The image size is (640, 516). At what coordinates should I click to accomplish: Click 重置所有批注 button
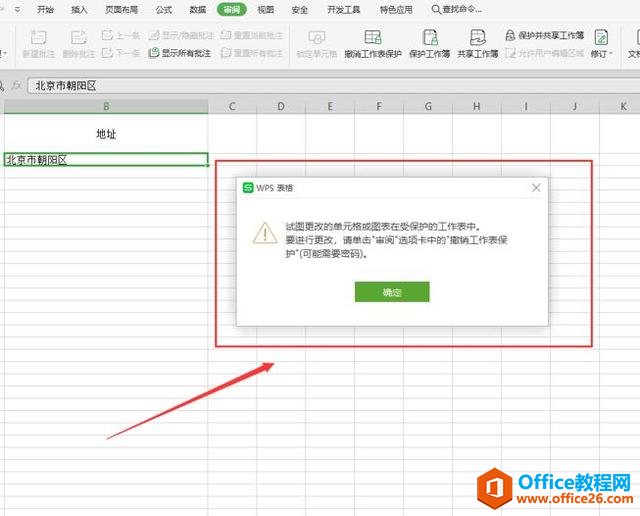[251, 53]
